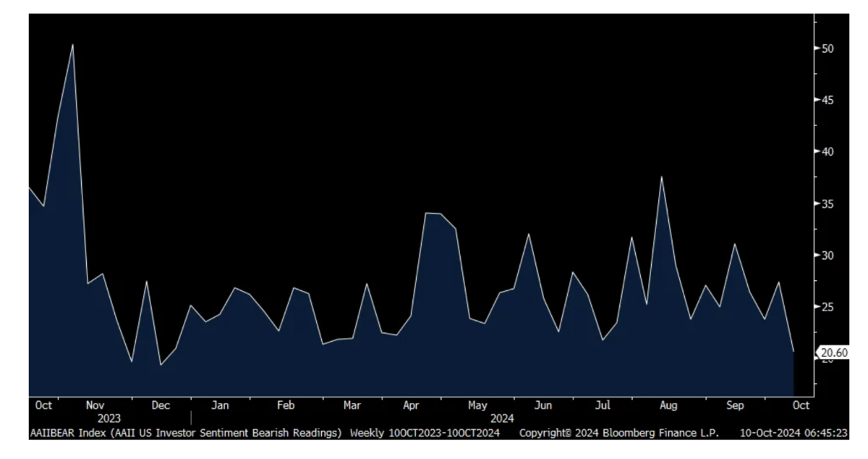
Task: Click the 10-Oct-2024 timestamp
Action: point(793,433)
